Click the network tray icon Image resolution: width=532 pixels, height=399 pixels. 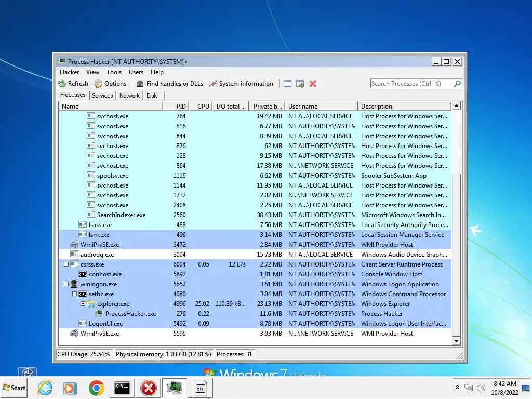coord(469,388)
